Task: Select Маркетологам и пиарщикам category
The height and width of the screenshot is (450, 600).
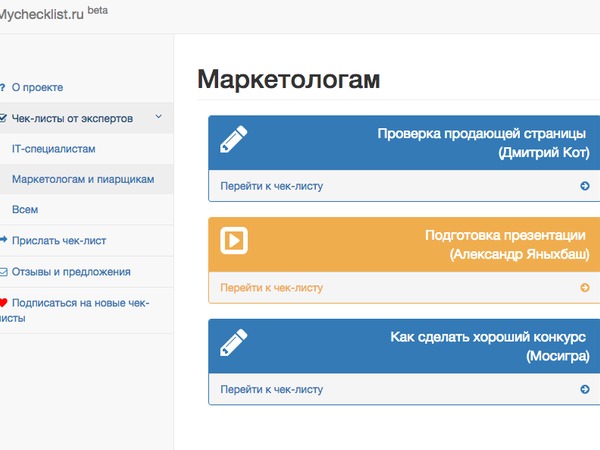Action: pyautogui.click(x=83, y=179)
